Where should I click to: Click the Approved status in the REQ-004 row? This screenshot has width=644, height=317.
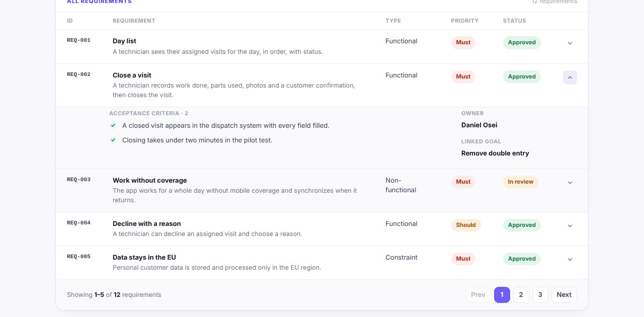click(522, 225)
